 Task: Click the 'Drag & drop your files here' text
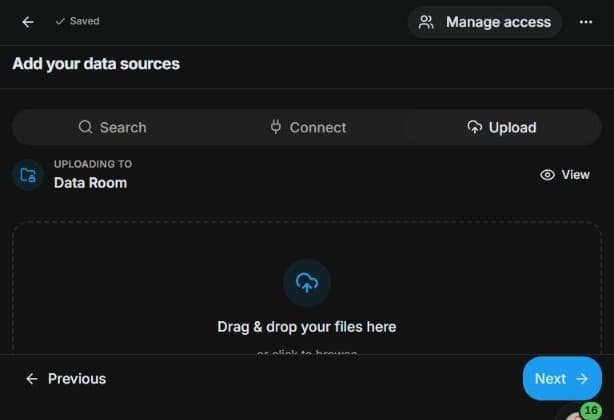click(x=307, y=327)
